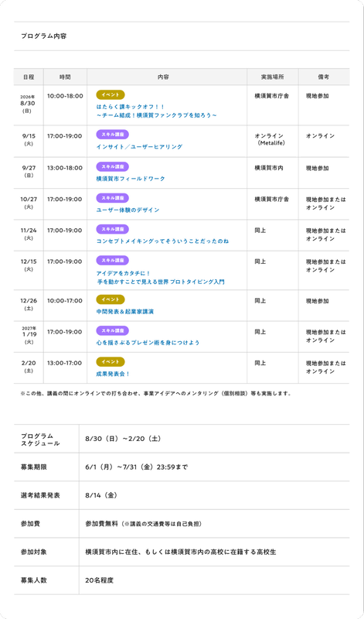Click the 6/1（月）～7/31（金）23:59まで value
Viewport: 364px width, 619px height.
(137, 467)
